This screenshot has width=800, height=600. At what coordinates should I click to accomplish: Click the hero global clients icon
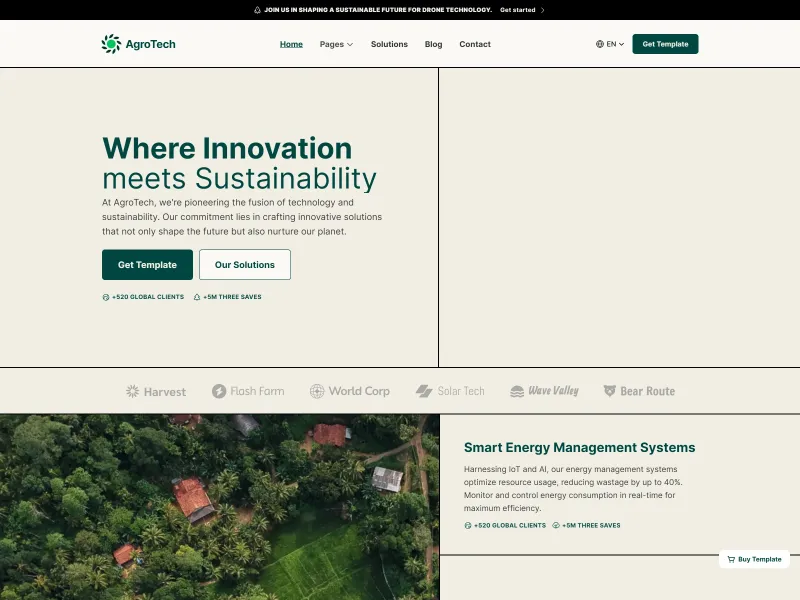[106, 297]
